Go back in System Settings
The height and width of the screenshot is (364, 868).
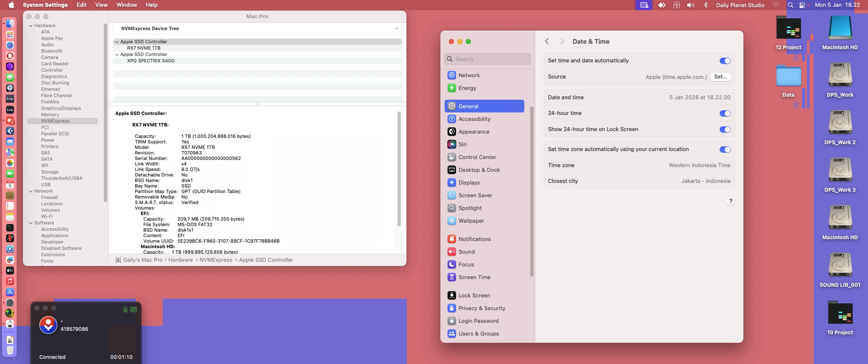547,41
